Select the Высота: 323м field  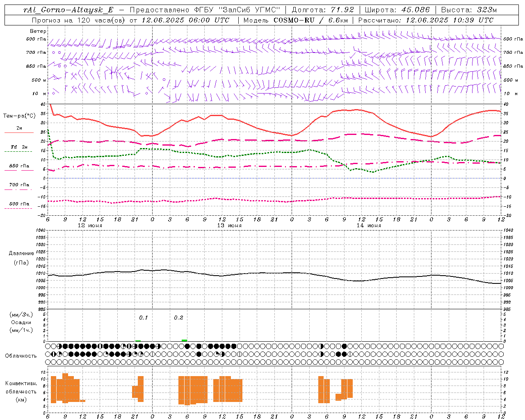coord(469,10)
